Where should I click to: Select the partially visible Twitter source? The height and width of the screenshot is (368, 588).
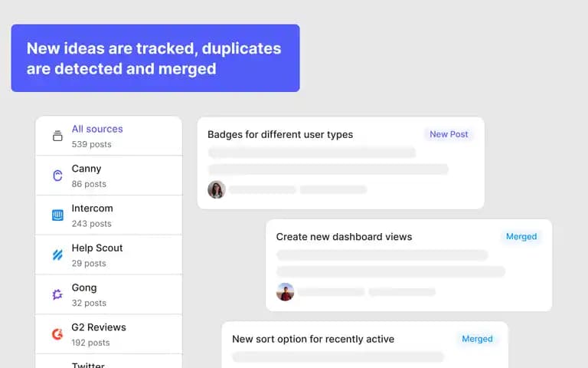pos(109,361)
